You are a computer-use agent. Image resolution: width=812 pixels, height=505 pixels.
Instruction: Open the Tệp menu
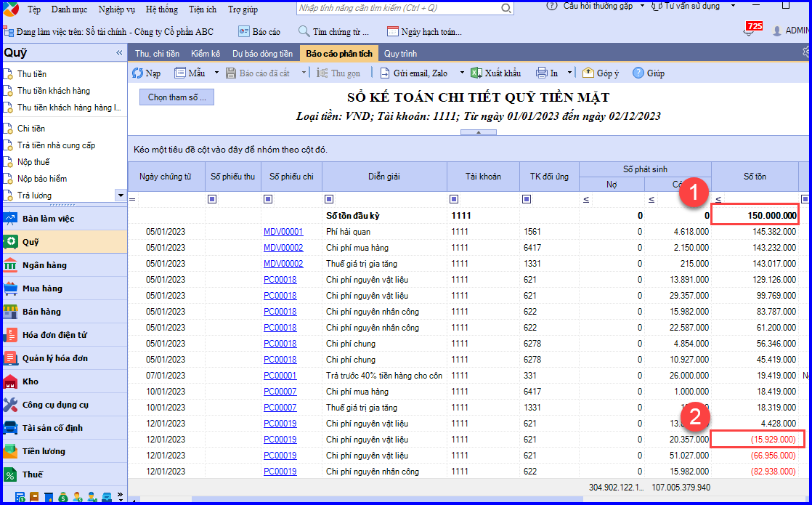pyautogui.click(x=34, y=9)
